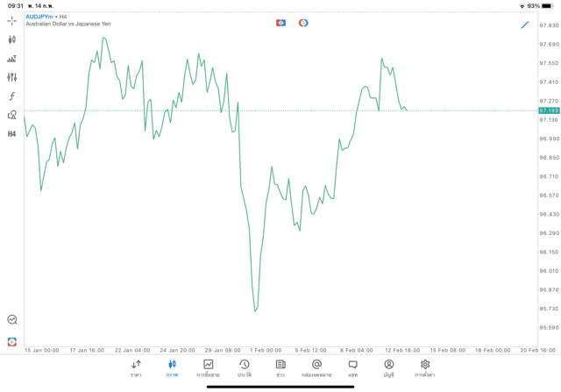Open the AUDJPYm symbol selector
The image size is (561, 392).
tap(39, 17)
